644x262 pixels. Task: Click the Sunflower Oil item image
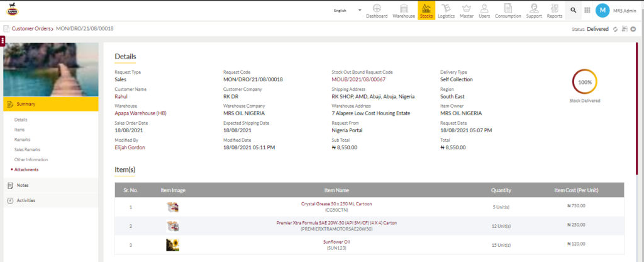(172, 245)
